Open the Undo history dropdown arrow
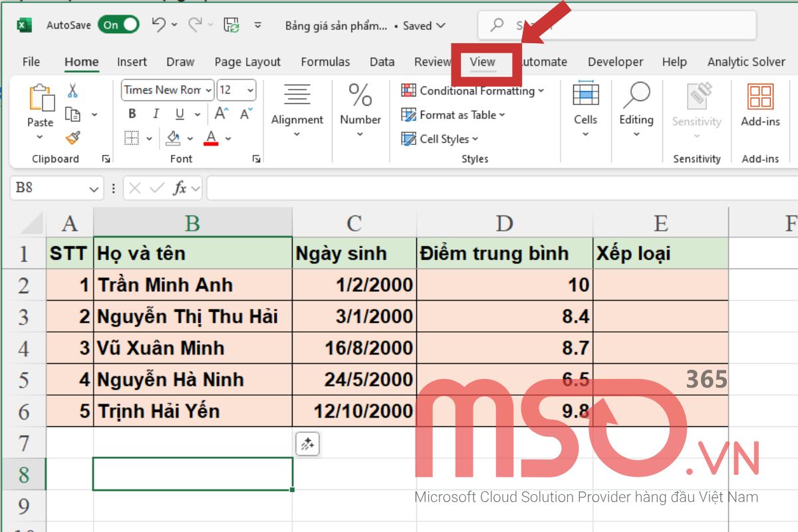Viewport: 798px width, 532px height. tap(175, 25)
